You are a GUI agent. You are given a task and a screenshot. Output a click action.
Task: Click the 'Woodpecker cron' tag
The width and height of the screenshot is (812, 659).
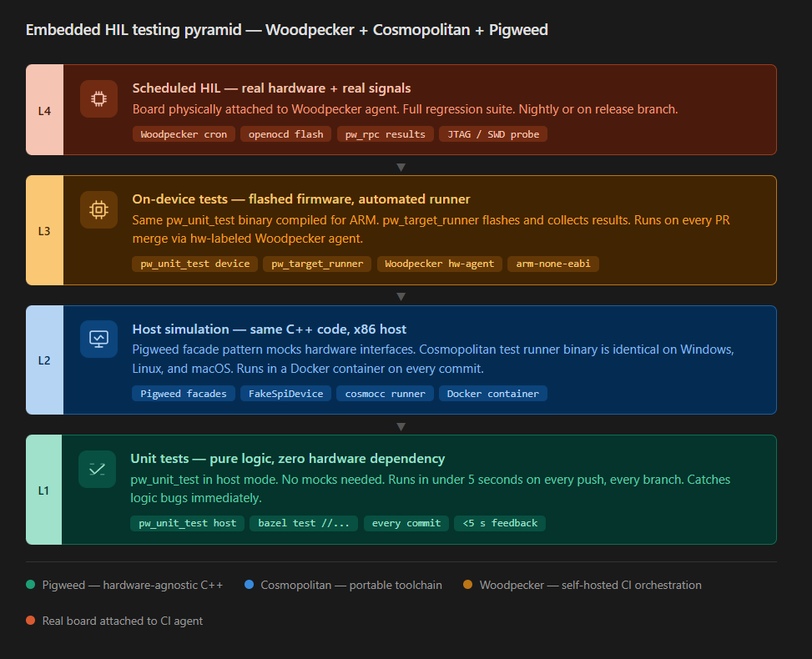coord(184,134)
